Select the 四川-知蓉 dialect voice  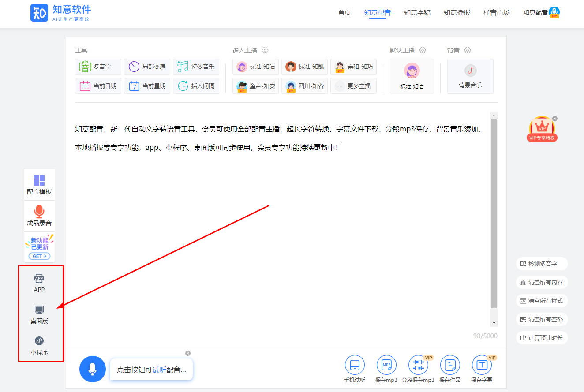pos(304,86)
